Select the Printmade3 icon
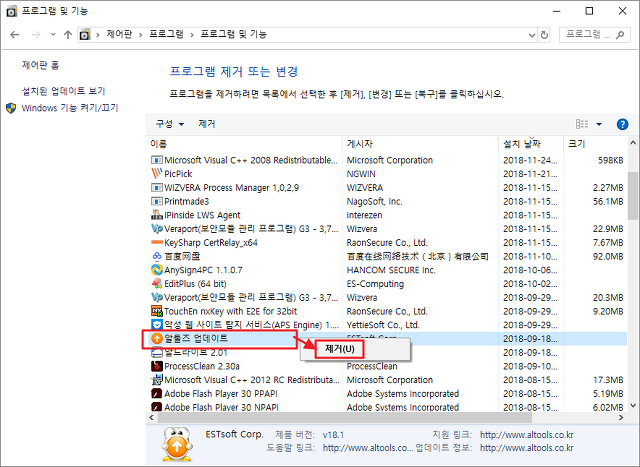Image resolution: width=640 pixels, height=467 pixels. pos(157,201)
